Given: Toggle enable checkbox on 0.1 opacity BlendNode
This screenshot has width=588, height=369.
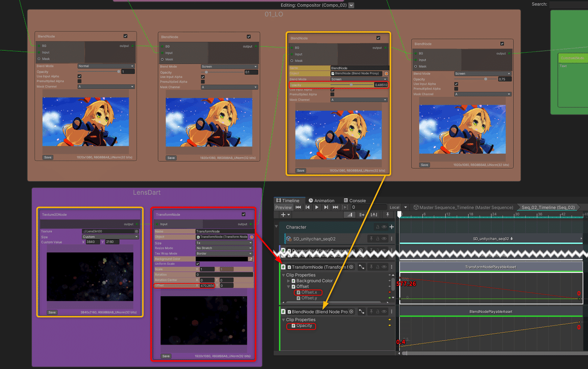Looking at the screenshot, I should pos(249,37).
